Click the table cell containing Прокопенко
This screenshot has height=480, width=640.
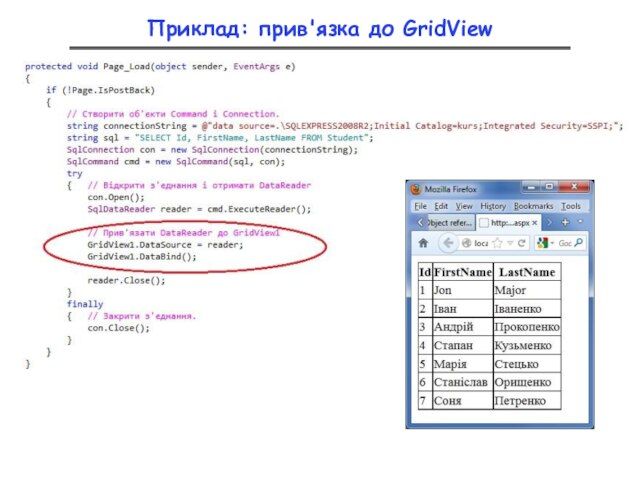(x=527, y=327)
